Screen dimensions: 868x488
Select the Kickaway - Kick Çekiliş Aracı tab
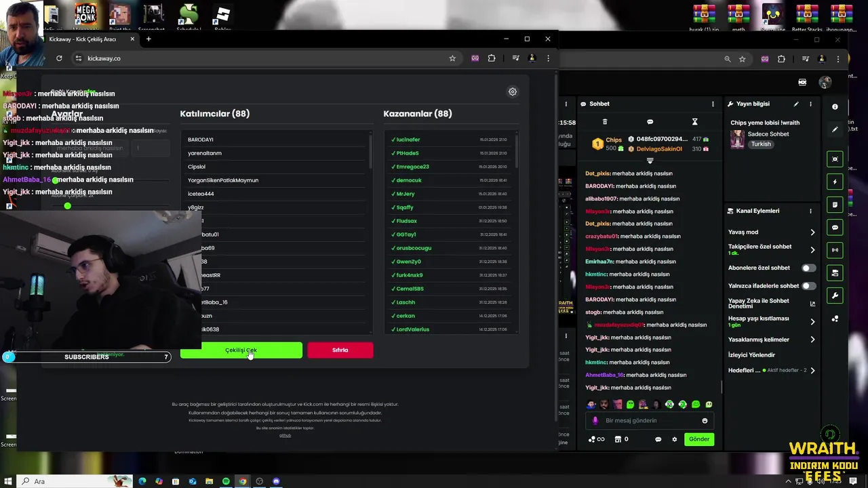pos(92,39)
